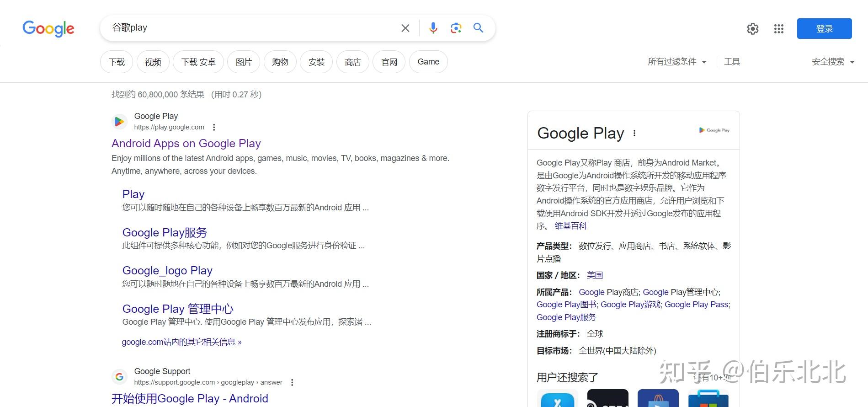Select the Game filter chip
Screen dimensions: 868x407
pos(428,62)
